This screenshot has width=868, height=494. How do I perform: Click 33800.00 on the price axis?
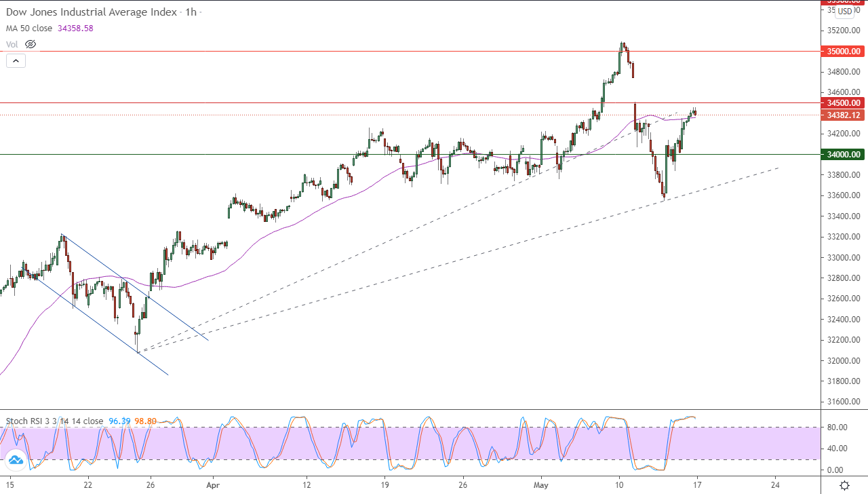[842, 174]
